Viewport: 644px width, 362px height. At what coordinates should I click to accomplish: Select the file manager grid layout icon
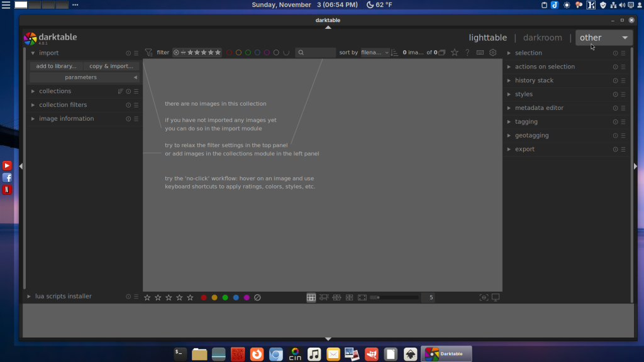(x=311, y=297)
